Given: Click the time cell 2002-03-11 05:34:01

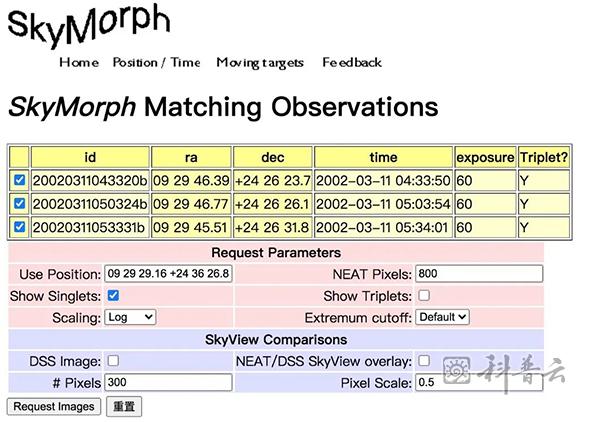Looking at the screenshot, I should [x=383, y=228].
